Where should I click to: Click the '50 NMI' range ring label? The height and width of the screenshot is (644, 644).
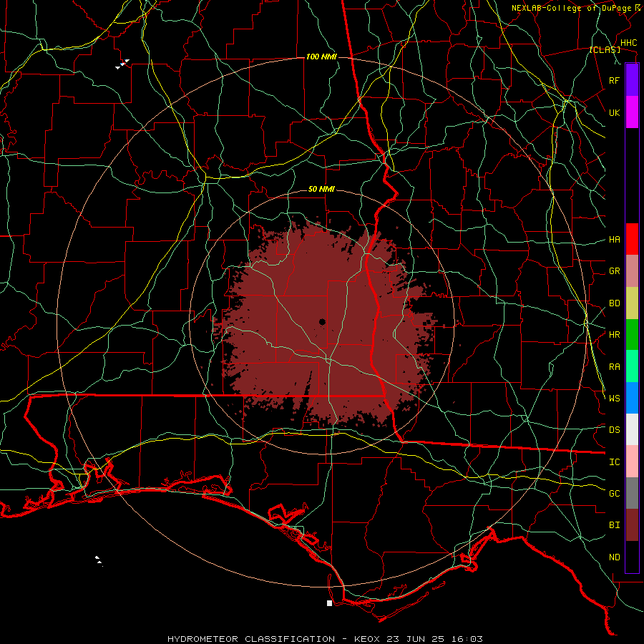tap(321, 189)
